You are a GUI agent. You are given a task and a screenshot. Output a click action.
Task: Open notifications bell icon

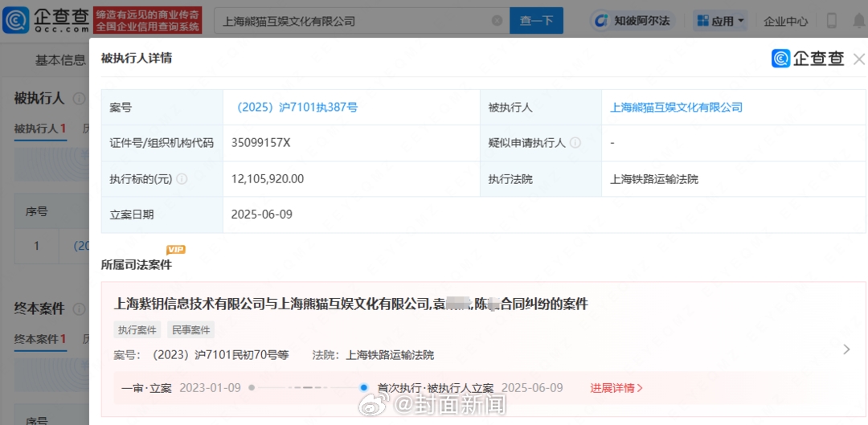point(858,21)
